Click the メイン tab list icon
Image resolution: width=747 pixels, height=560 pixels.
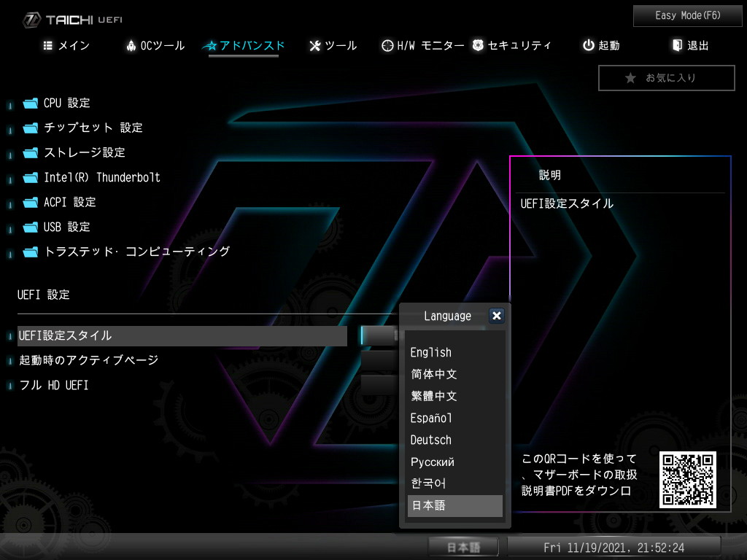point(47,45)
